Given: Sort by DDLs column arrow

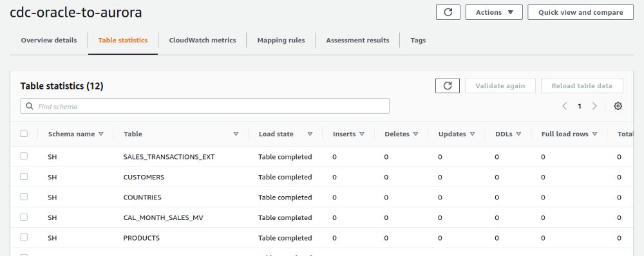Looking at the screenshot, I should pyautogui.click(x=518, y=134).
